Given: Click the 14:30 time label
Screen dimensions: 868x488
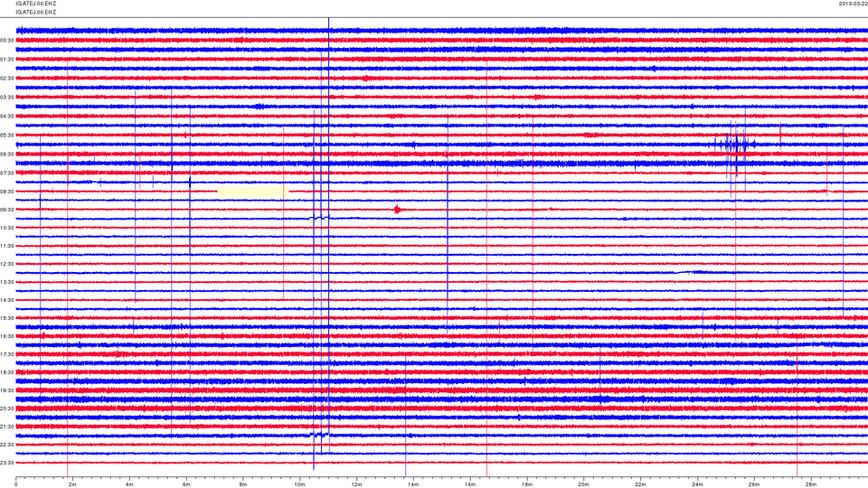Looking at the screenshot, I should pos(7,300).
